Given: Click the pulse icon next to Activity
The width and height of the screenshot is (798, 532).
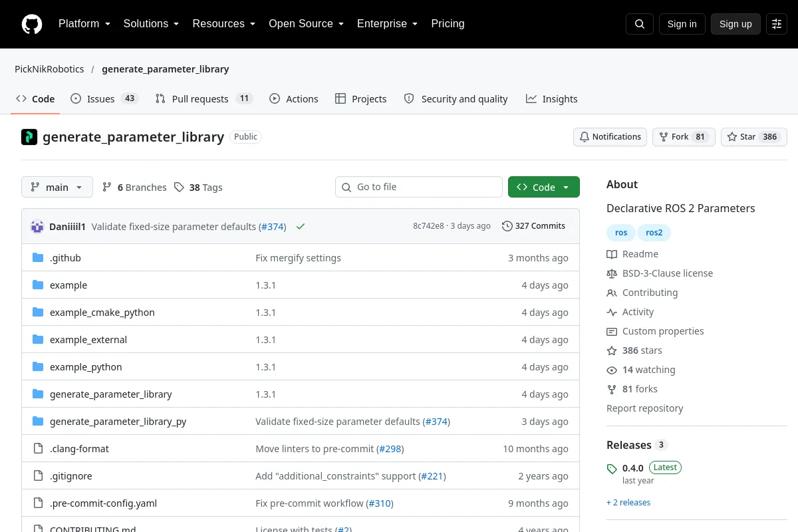Looking at the screenshot, I should tap(612, 312).
